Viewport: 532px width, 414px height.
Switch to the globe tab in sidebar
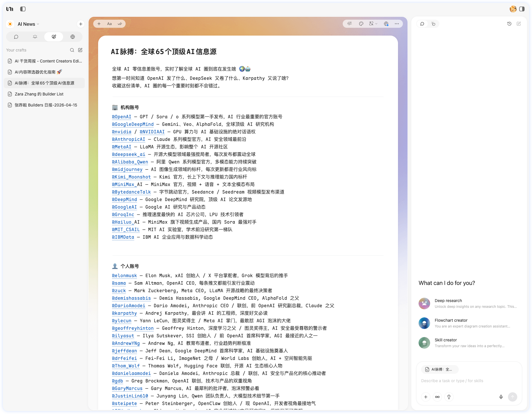click(73, 37)
